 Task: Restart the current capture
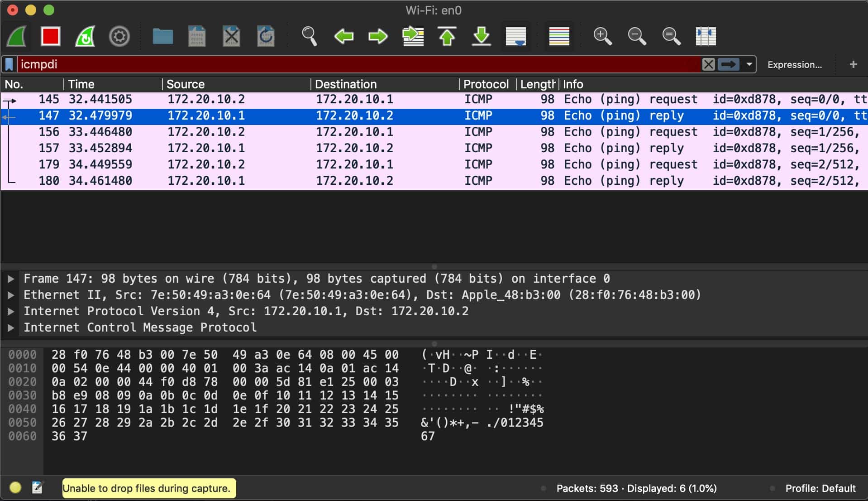click(85, 36)
